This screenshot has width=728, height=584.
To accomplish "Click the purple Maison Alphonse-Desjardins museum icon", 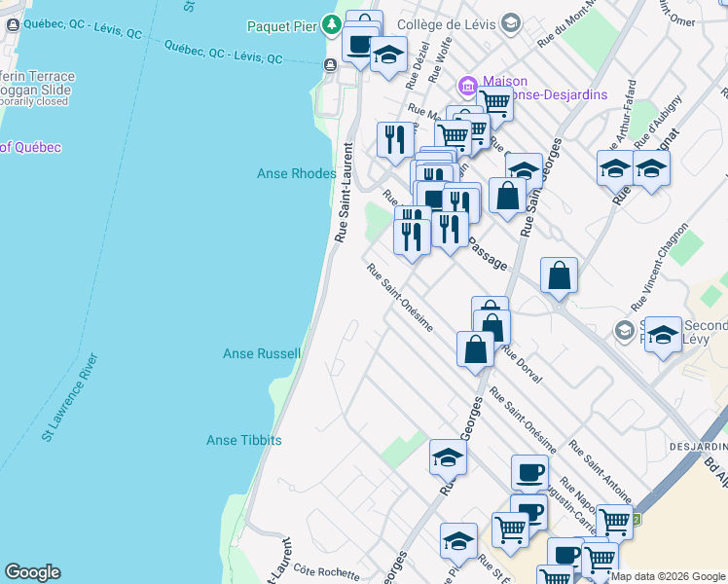I will pos(467,86).
